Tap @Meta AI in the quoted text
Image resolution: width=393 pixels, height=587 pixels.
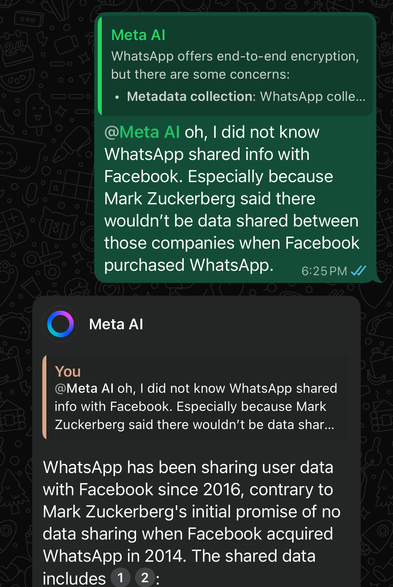(x=84, y=389)
